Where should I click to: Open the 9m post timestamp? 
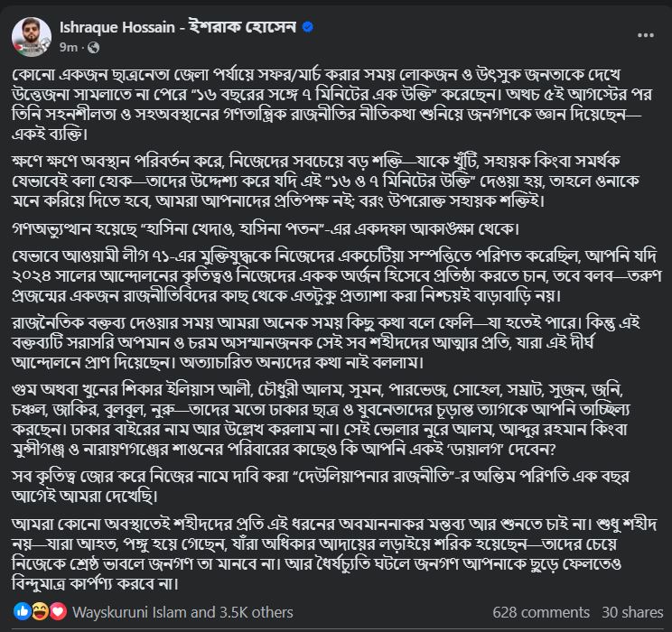point(68,47)
